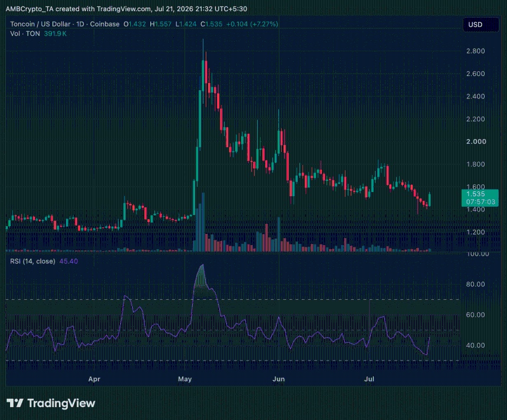
Task: Click the Jun label on time axis
Action: click(x=278, y=379)
